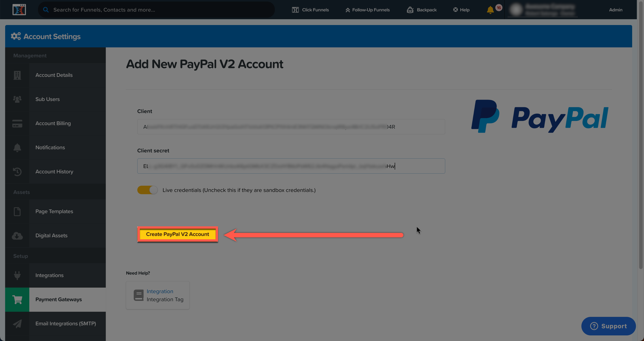Toggle the Live credentials switch
The height and width of the screenshot is (341, 644).
pos(147,190)
